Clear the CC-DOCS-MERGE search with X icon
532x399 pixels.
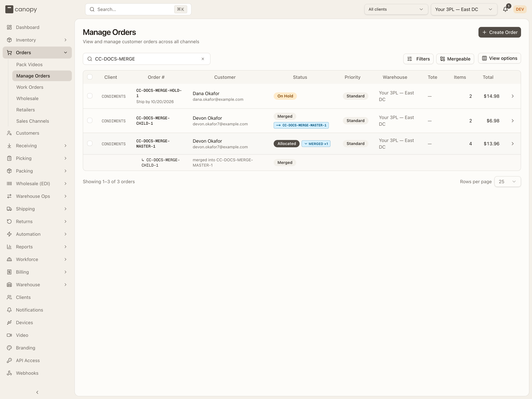click(203, 59)
